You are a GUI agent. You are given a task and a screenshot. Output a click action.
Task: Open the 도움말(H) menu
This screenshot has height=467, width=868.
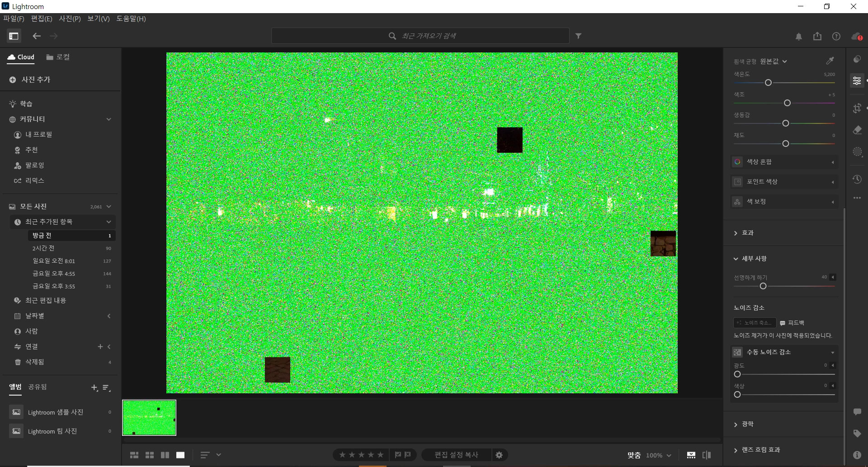pos(131,19)
